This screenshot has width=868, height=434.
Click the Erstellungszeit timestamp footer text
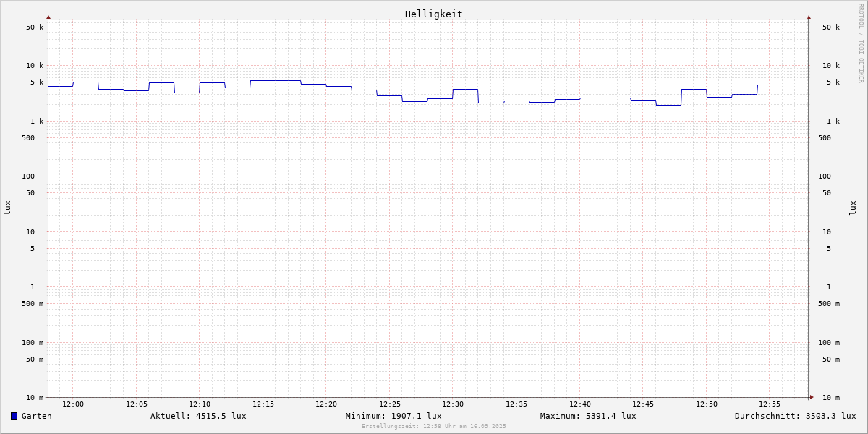[434, 427]
